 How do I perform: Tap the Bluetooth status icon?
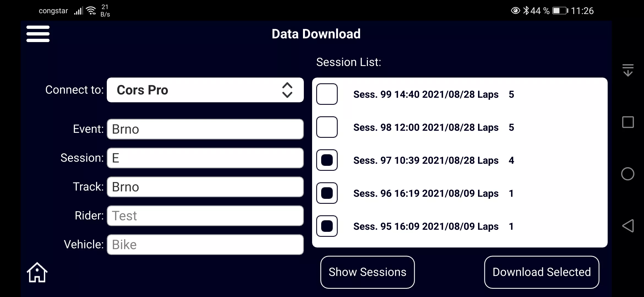click(526, 11)
